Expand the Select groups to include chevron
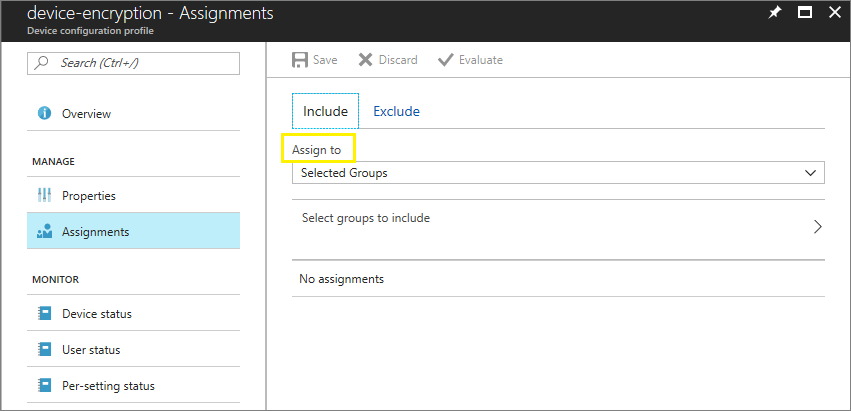Screen dimensions: 851x411 (x=817, y=226)
